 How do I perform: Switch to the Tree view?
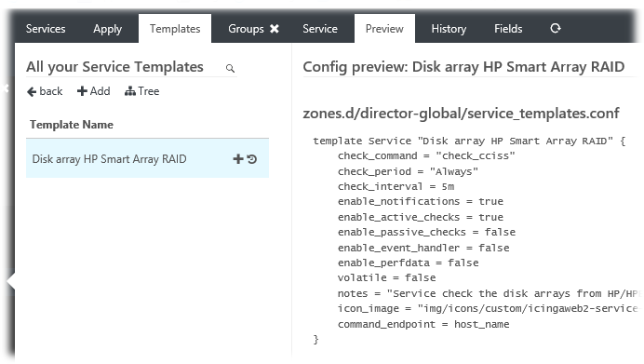(x=141, y=91)
